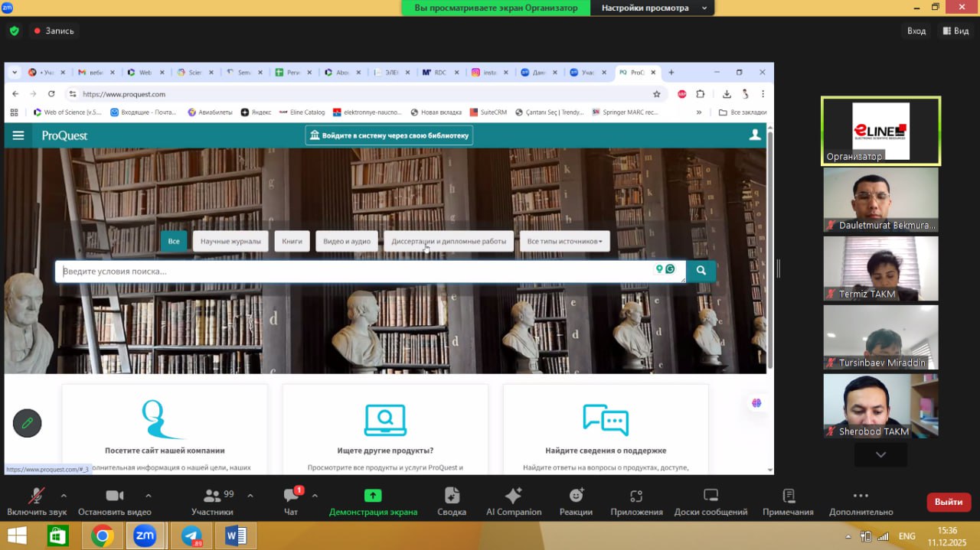Expand Все типы источников dropdown
The width and height of the screenshot is (980, 550).
[x=564, y=241]
